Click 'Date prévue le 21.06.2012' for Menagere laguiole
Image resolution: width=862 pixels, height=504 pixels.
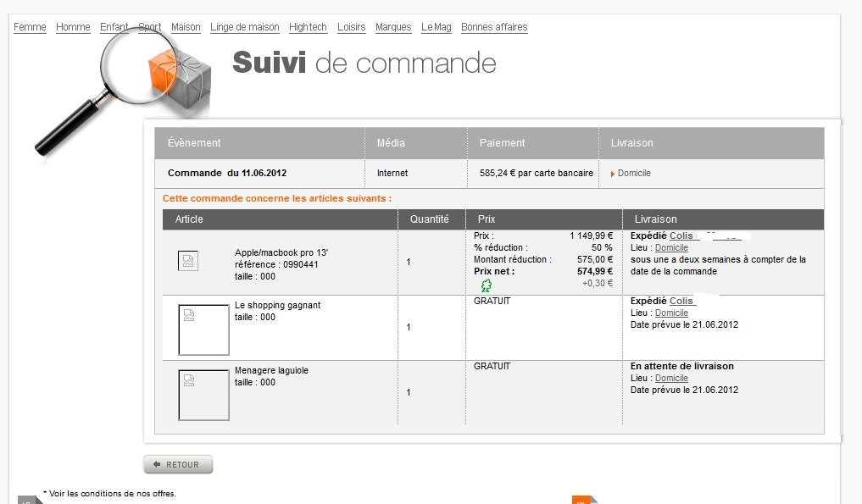(x=685, y=390)
